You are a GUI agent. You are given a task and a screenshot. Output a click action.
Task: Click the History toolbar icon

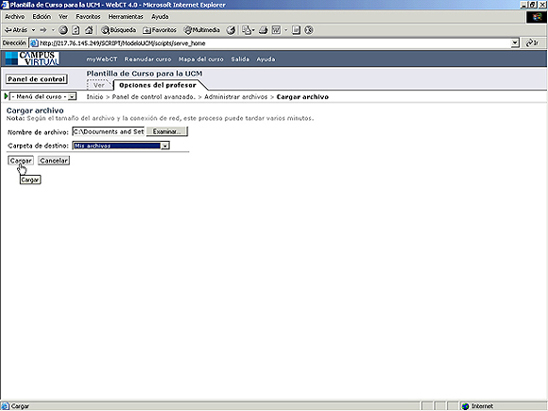(231, 30)
